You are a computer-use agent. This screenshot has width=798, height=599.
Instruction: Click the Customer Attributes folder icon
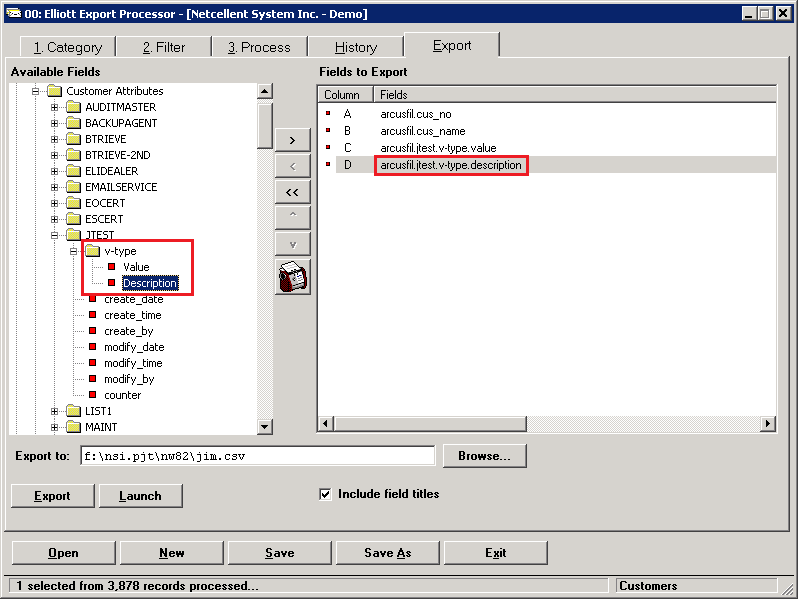coord(54,91)
